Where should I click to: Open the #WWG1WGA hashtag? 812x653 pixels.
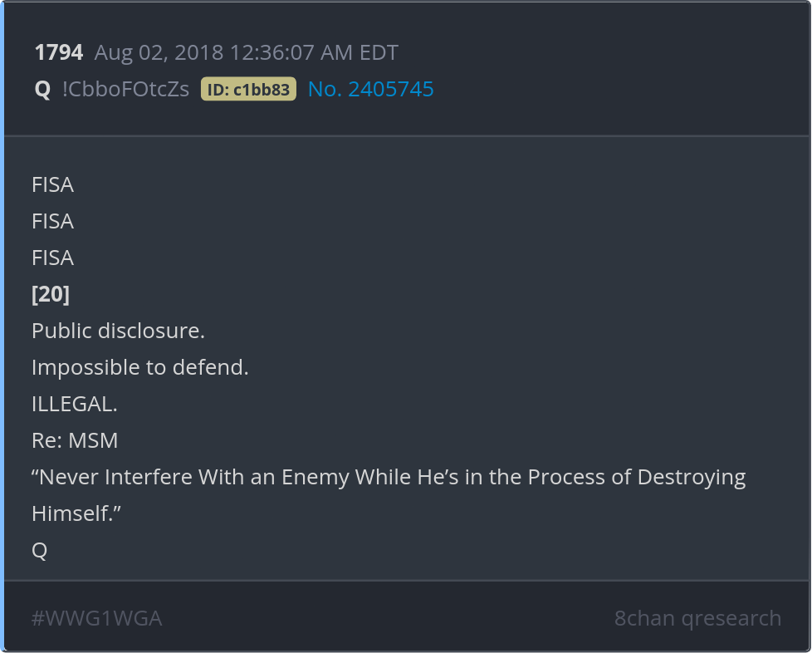tap(96, 618)
